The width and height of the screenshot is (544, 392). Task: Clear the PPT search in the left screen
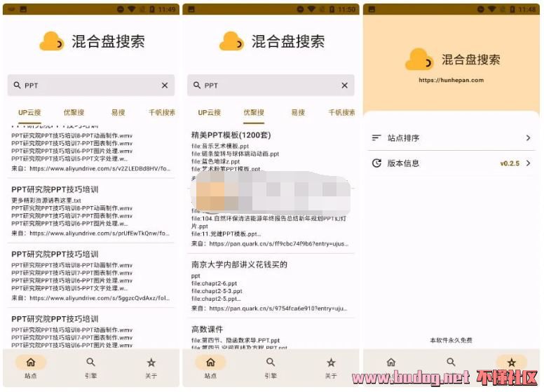[x=165, y=86]
